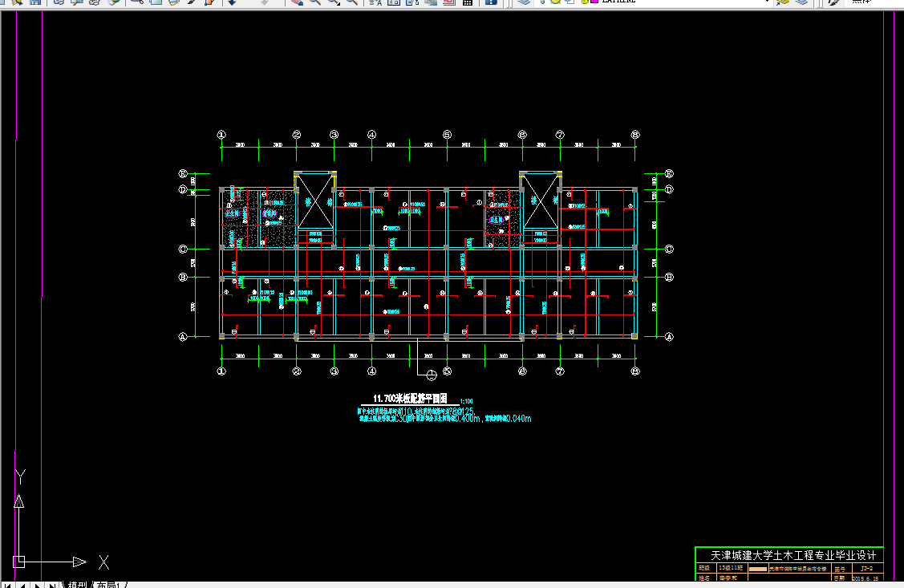Open the Layer Properties Manager icon

click(x=524, y=2)
